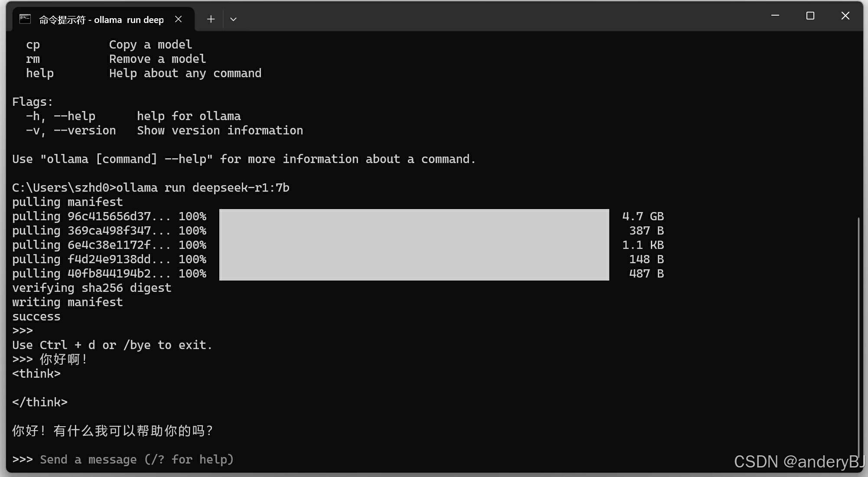The height and width of the screenshot is (477, 868).
Task: Click the 'ollama run deepseek-r1:7b' command line
Action: pos(202,188)
